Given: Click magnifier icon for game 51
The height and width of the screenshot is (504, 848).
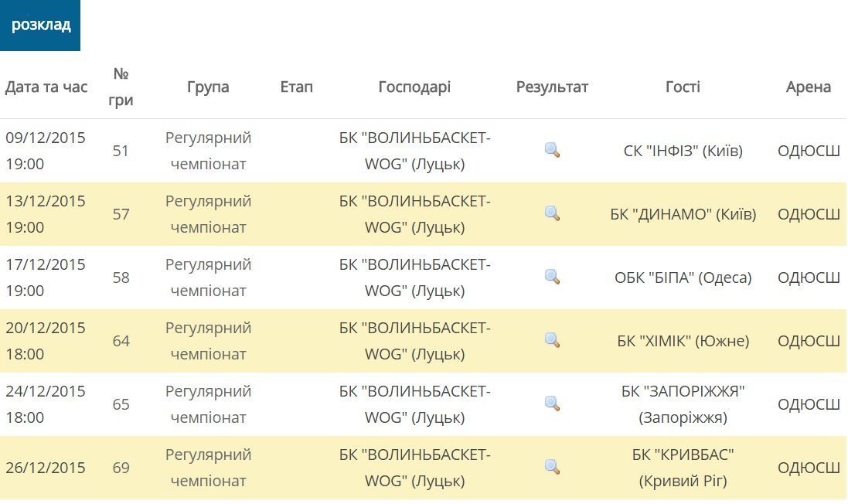Looking at the screenshot, I should click(x=552, y=150).
